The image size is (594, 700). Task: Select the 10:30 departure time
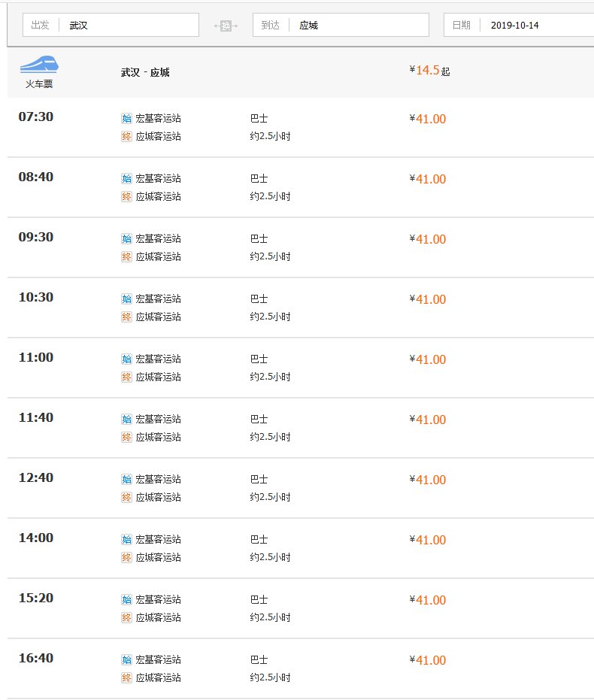(35, 297)
